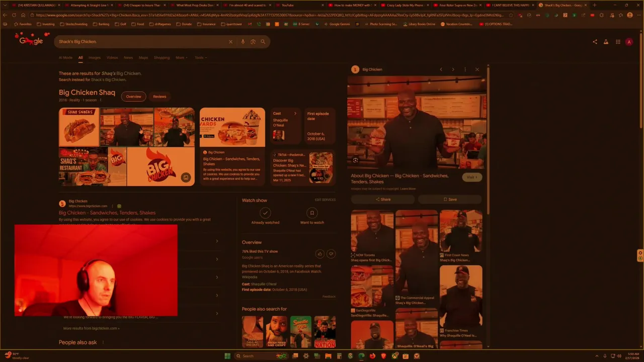Open the Search Labs flask icon
644x362 pixels.
[x=606, y=42]
